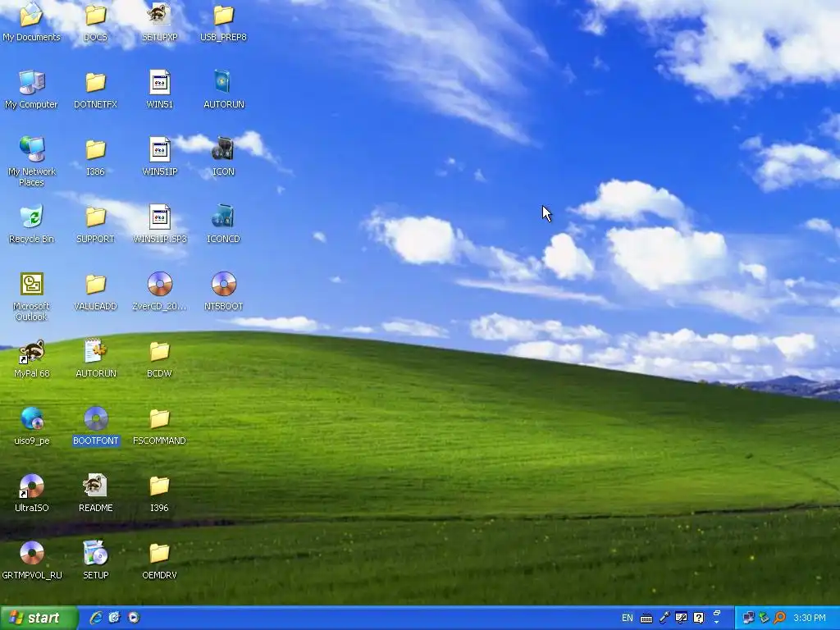
Task: Select the UltraISO shortcut
Action: (x=31, y=493)
